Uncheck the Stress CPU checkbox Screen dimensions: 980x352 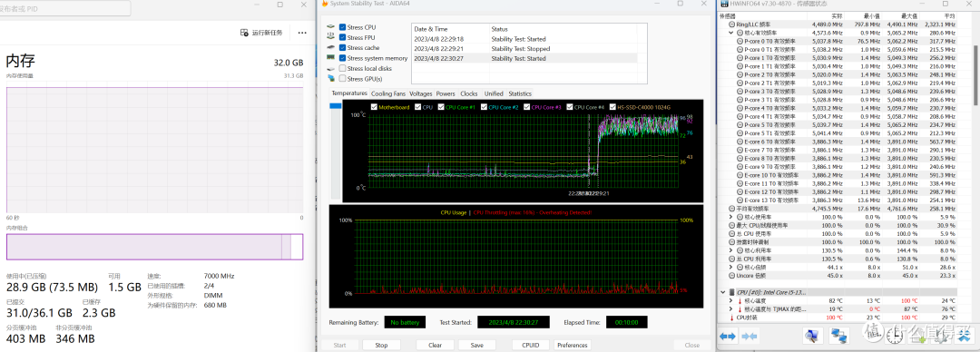coord(342,27)
